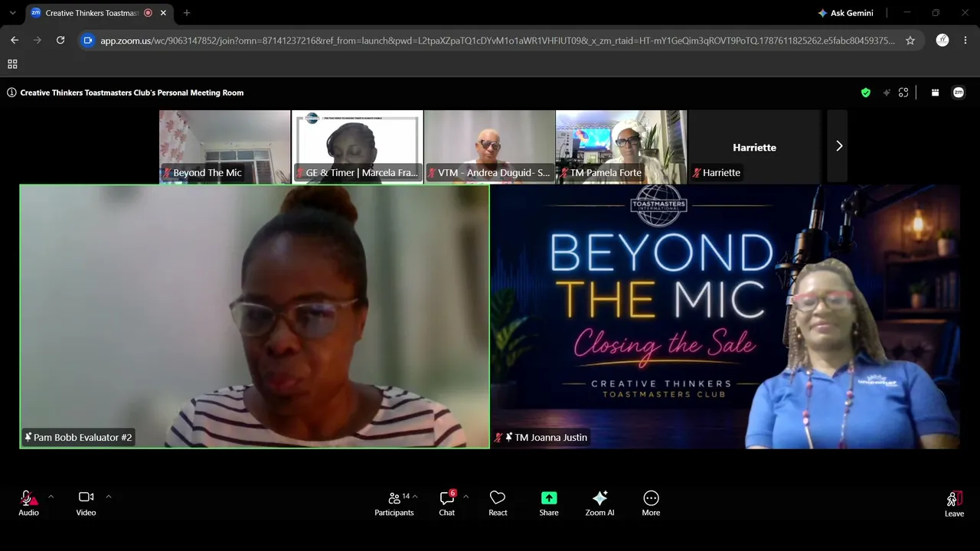Open a new browser tab
This screenshot has width=980, height=551.
coord(187,13)
